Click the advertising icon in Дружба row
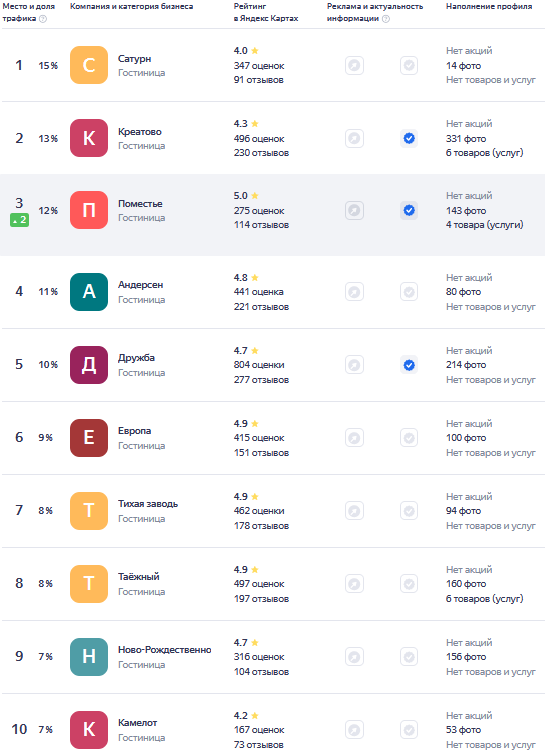Viewport: 545px width, 753px height. (x=354, y=365)
